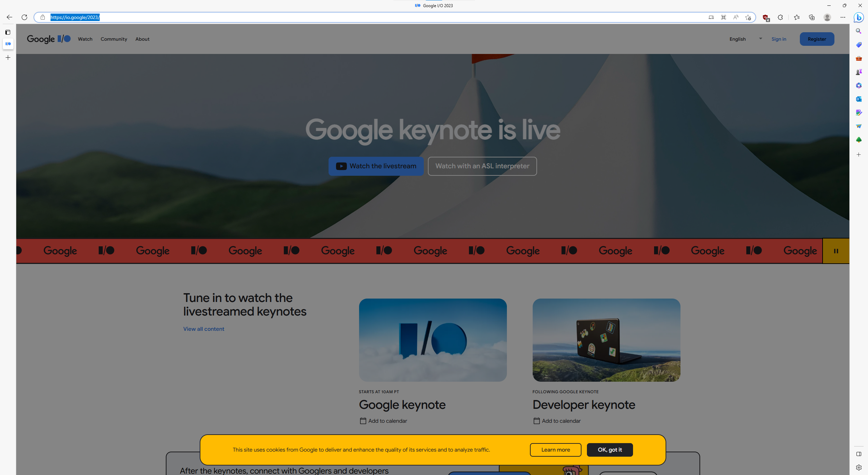Image resolution: width=868 pixels, height=475 pixels.
Task: Click Watch the livestream button
Action: [x=376, y=166]
